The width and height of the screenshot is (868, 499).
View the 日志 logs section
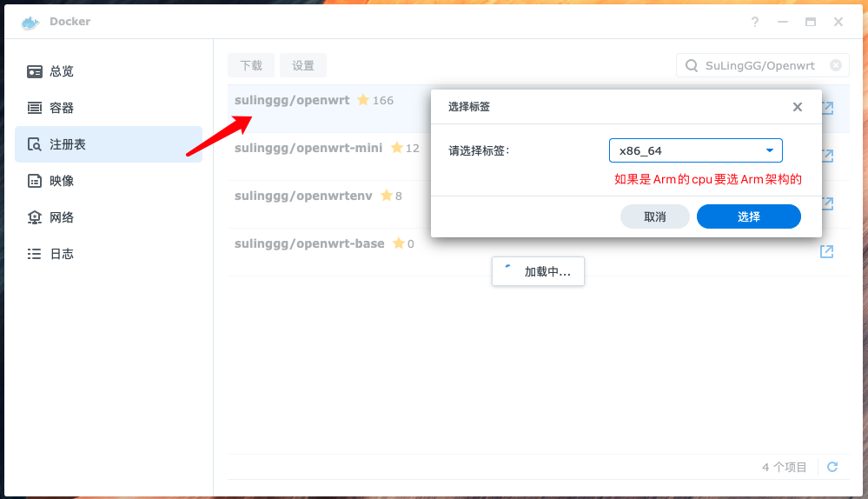(x=109, y=254)
